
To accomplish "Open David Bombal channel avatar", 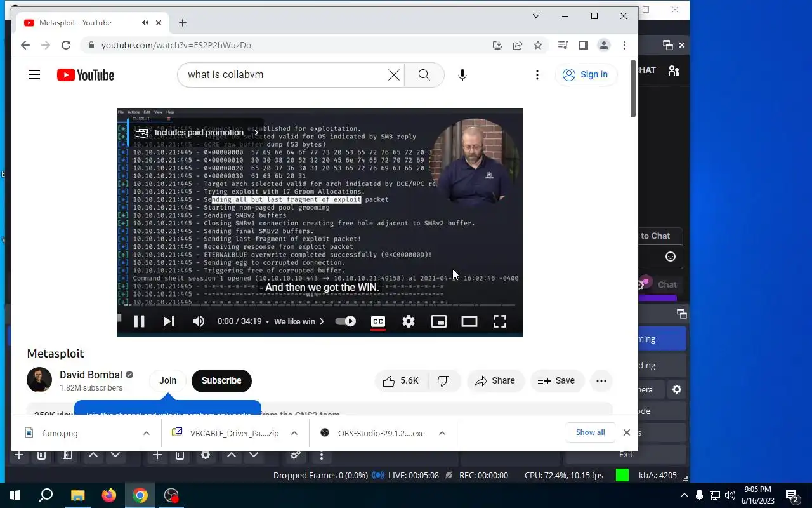I will (x=39, y=380).
